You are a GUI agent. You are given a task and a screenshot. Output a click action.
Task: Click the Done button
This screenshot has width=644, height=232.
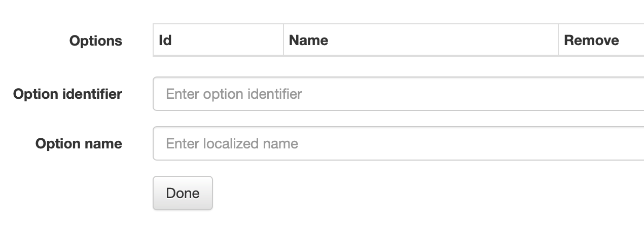coord(183,193)
